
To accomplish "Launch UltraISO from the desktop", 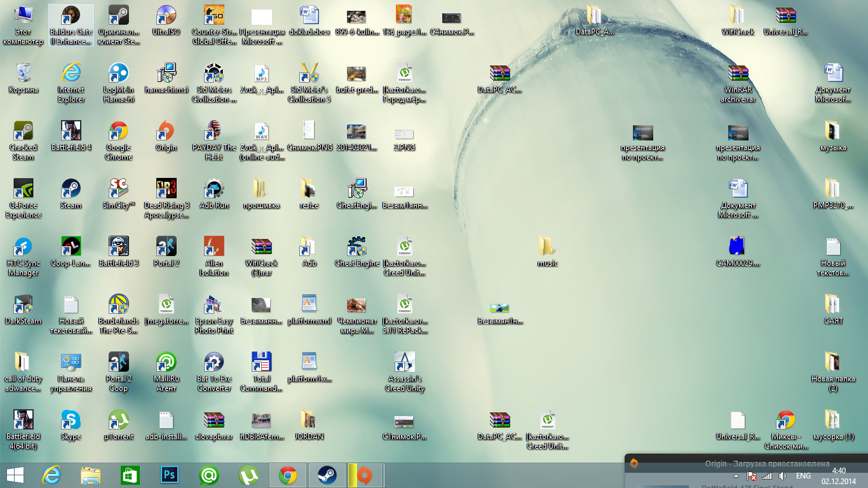I will tap(166, 20).
